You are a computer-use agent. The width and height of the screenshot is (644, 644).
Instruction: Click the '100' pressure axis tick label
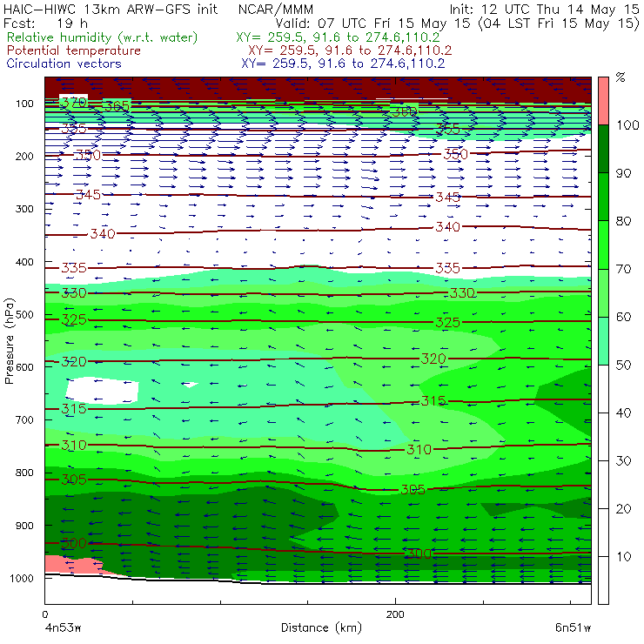24,104
